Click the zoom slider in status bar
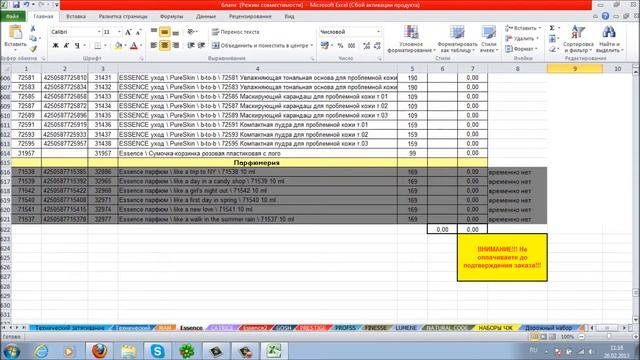640x360 pixels. coord(609,337)
